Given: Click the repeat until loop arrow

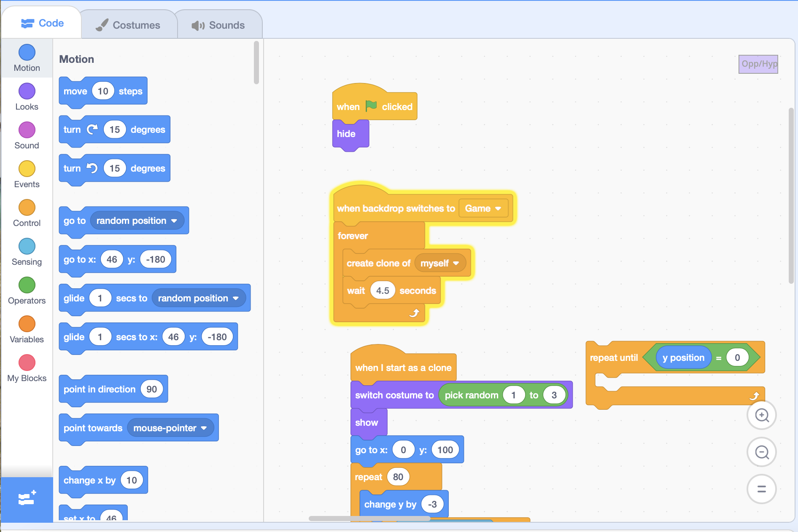Looking at the screenshot, I should [x=754, y=396].
